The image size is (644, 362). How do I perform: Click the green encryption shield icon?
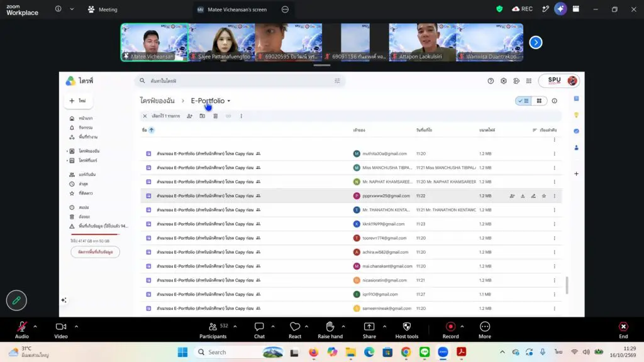click(x=499, y=9)
